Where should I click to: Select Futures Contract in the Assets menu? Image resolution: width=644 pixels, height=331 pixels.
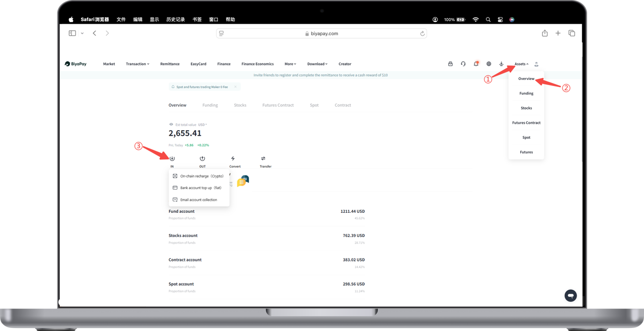526,123
